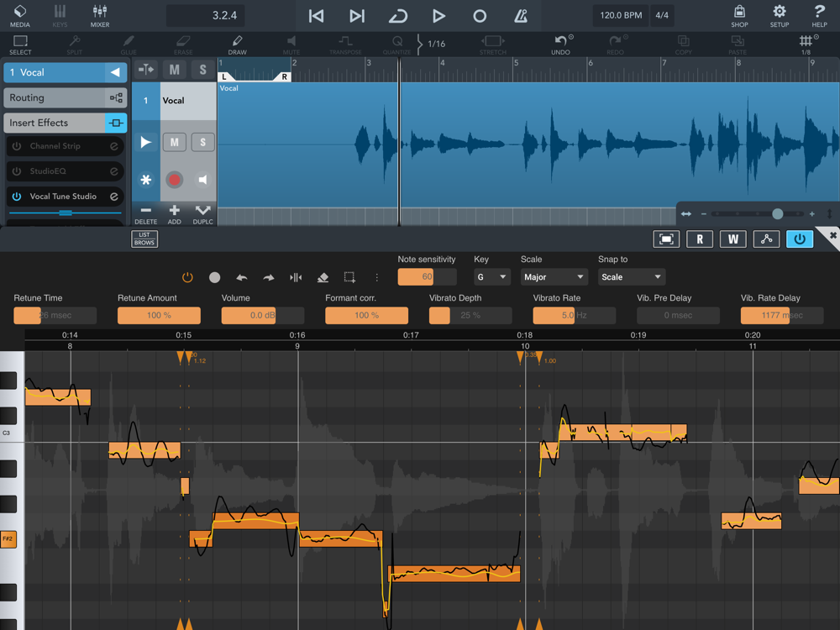Mute the Vocal track
Image resolution: width=840 pixels, height=630 pixels.
point(174,143)
